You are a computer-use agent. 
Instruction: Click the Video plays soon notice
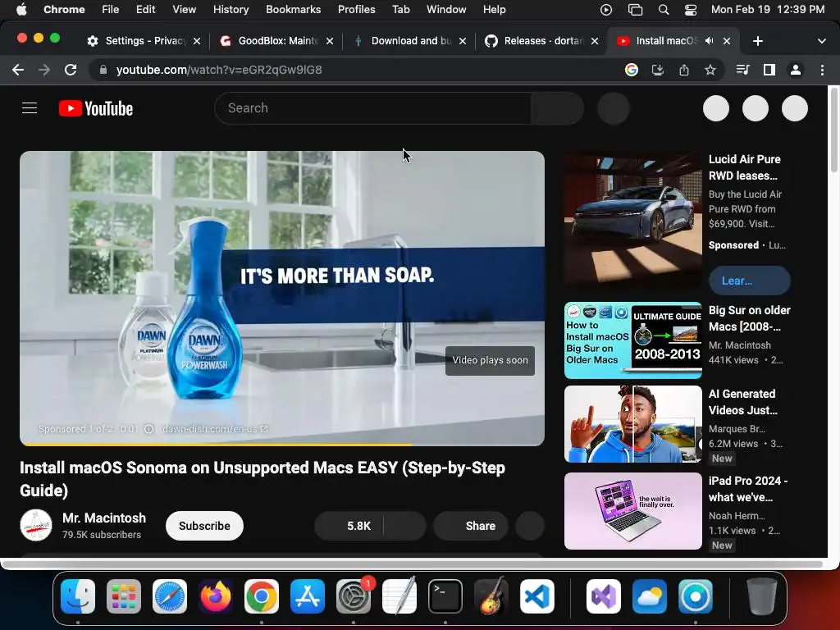[490, 361]
